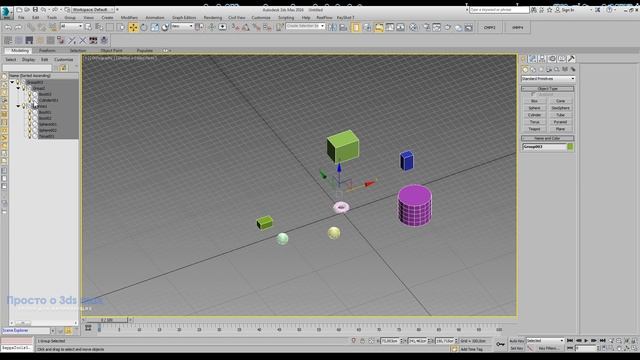Switch to the Modify command panel tab
This screenshot has height=360, width=640.
pyautogui.click(x=533, y=59)
